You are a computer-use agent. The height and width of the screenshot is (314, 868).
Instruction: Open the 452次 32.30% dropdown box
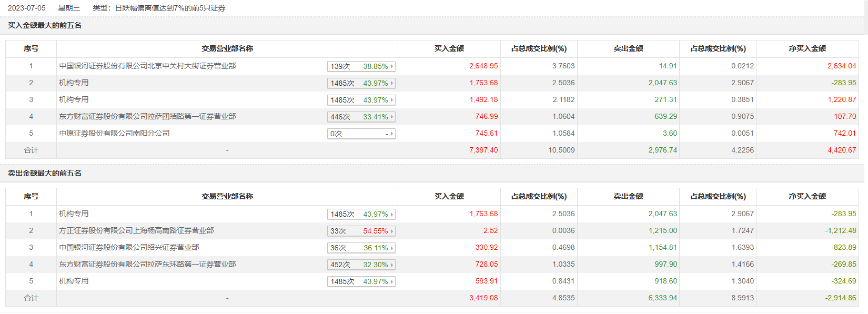coord(361,265)
